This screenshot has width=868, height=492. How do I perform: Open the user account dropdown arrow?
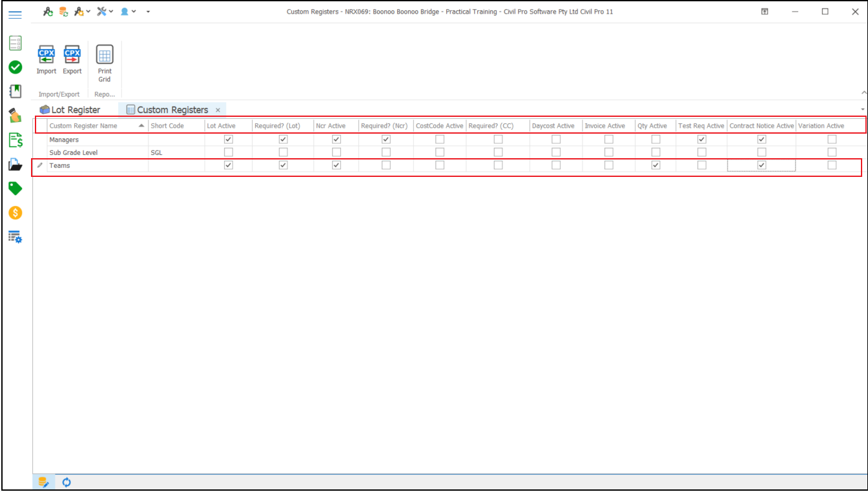pos(133,11)
